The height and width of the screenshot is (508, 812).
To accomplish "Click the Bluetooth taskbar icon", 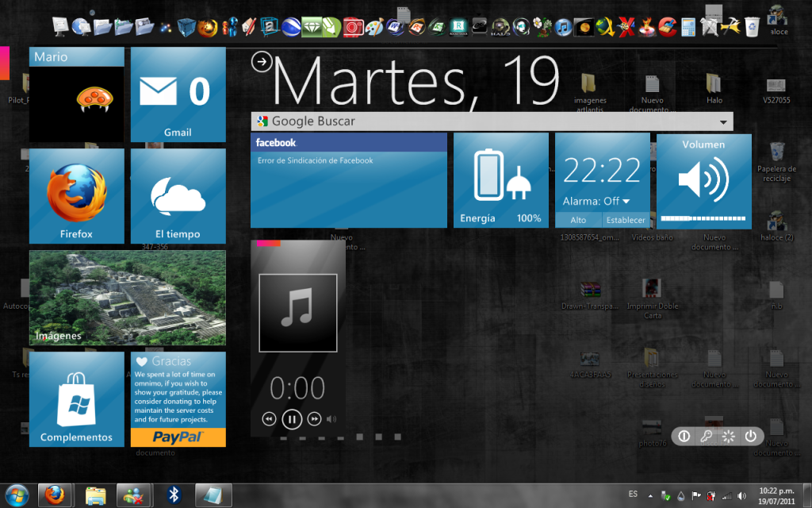I will click(x=174, y=495).
